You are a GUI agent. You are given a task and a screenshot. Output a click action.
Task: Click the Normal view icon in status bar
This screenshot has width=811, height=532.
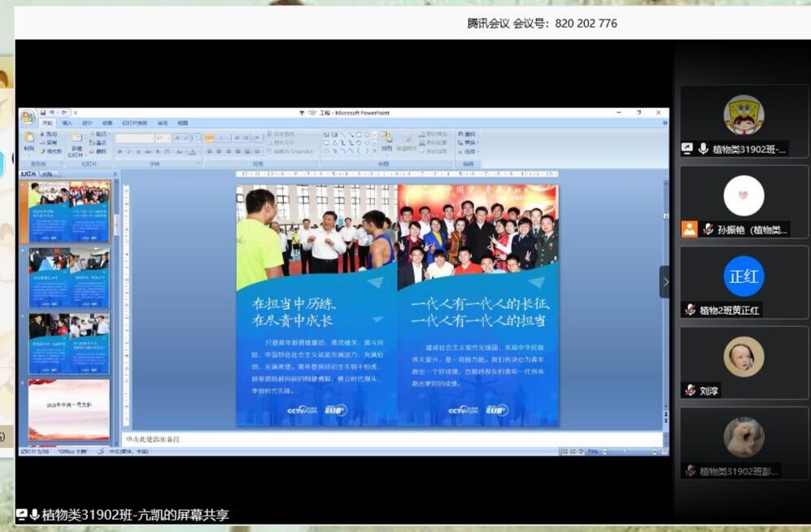pyautogui.click(x=565, y=451)
